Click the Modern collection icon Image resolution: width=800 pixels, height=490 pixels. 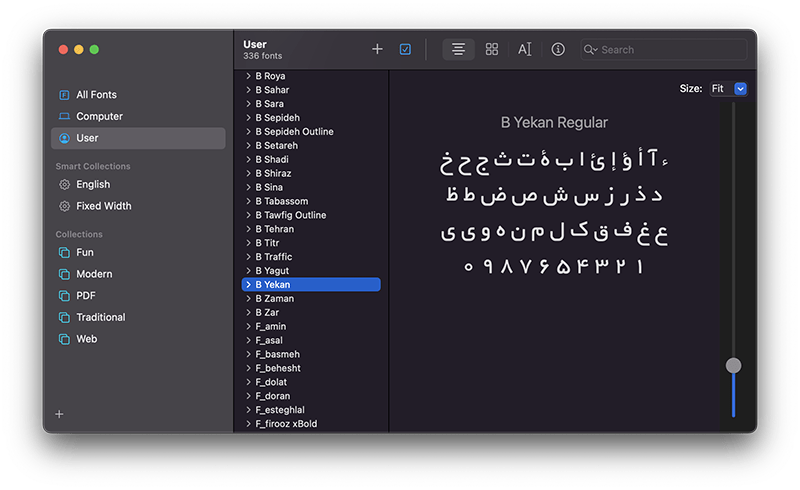64,274
